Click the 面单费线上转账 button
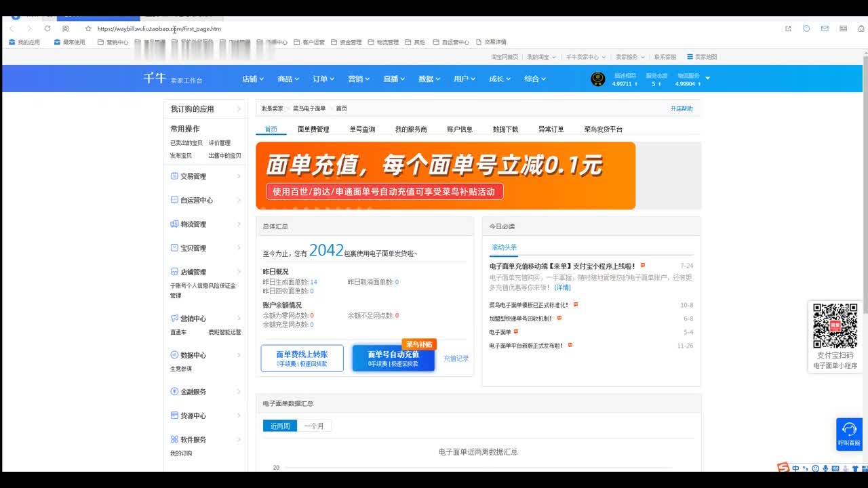 pos(302,358)
